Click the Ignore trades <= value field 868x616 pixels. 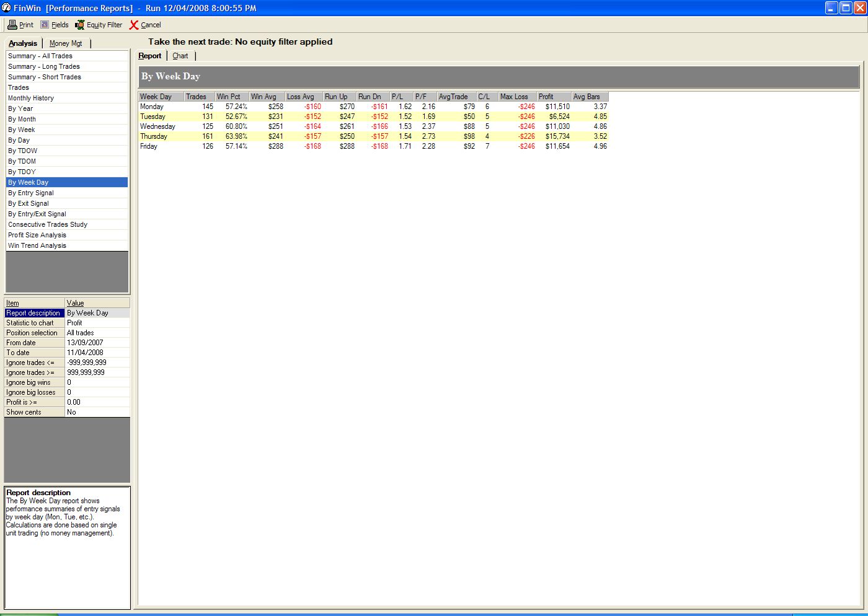coord(97,363)
